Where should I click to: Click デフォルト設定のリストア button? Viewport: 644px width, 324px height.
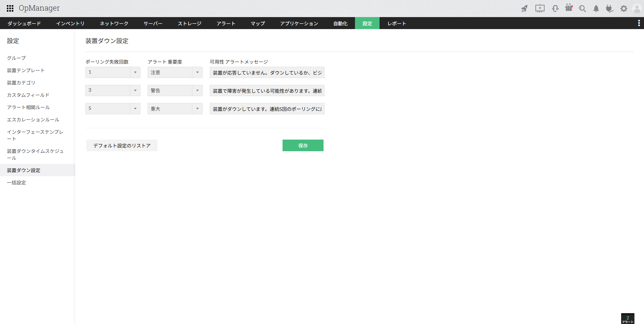click(x=122, y=145)
